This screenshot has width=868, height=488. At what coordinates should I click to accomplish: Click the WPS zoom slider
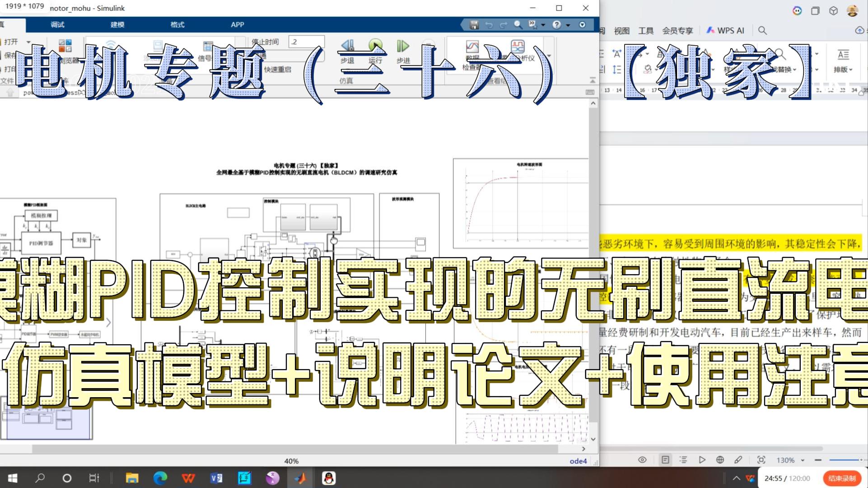[x=845, y=460]
